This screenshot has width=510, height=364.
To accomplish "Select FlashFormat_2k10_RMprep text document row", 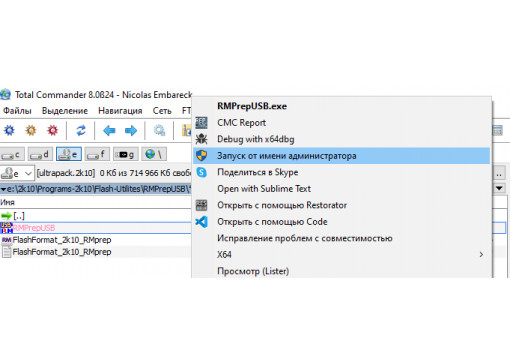I will [96, 252].
